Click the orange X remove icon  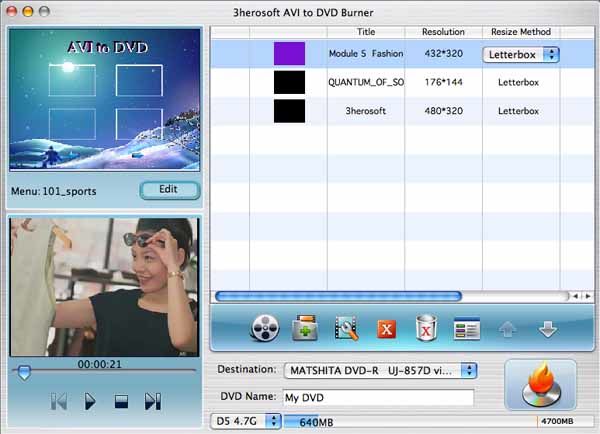(x=387, y=329)
